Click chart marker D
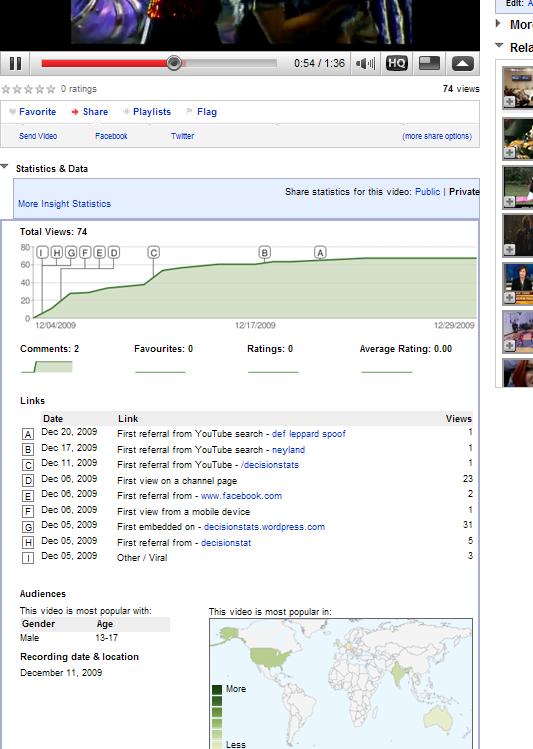Image resolution: width=533 pixels, height=749 pixels. coord(114,253)
